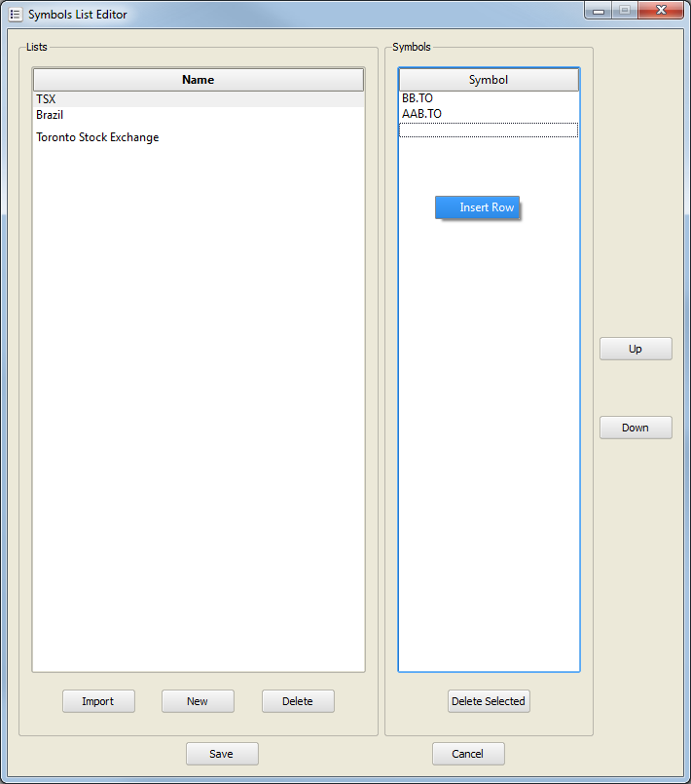The image size is (691, 784).
Task: Create a New list
Action: click(x=198, y=701)
